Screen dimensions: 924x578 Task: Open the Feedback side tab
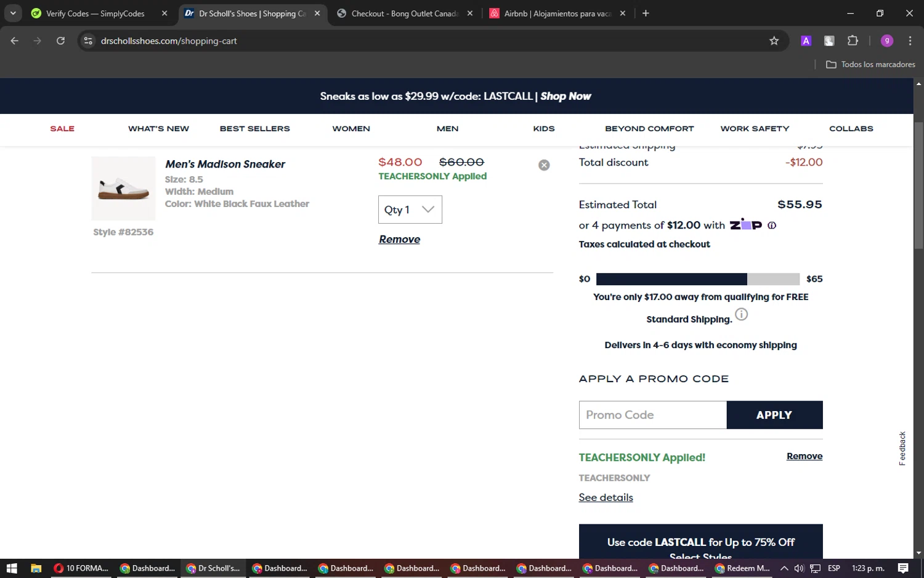(x=902, y=448)
